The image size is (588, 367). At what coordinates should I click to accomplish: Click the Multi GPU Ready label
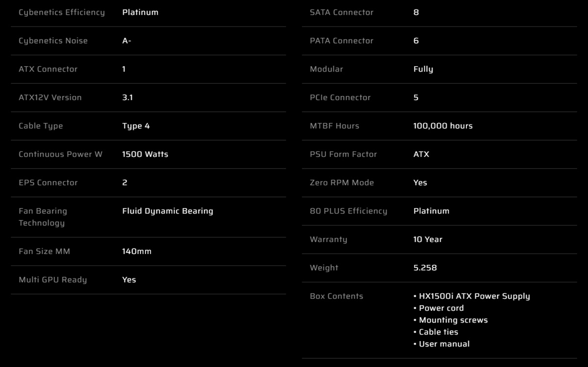52,280
